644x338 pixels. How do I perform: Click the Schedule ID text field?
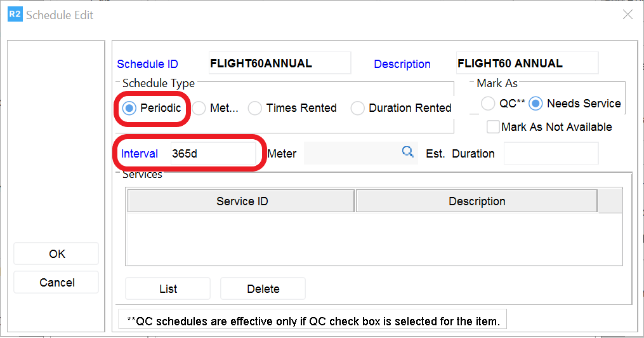pyautogui.click(x=279, y=64)
